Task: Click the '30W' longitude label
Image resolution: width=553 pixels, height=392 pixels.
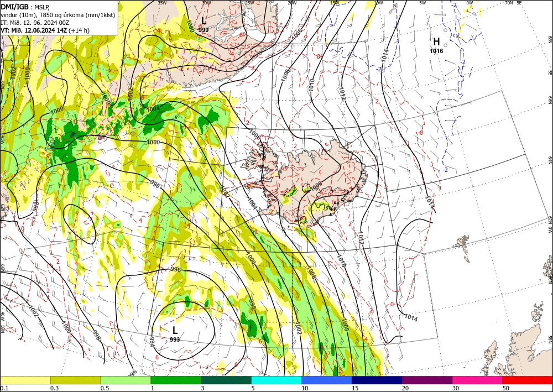Action: pyautogui.click(x=207, y=3)
